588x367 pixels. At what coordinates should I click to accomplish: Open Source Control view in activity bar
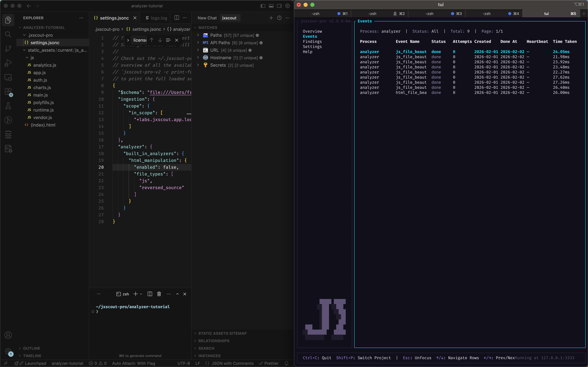(8, 48)
